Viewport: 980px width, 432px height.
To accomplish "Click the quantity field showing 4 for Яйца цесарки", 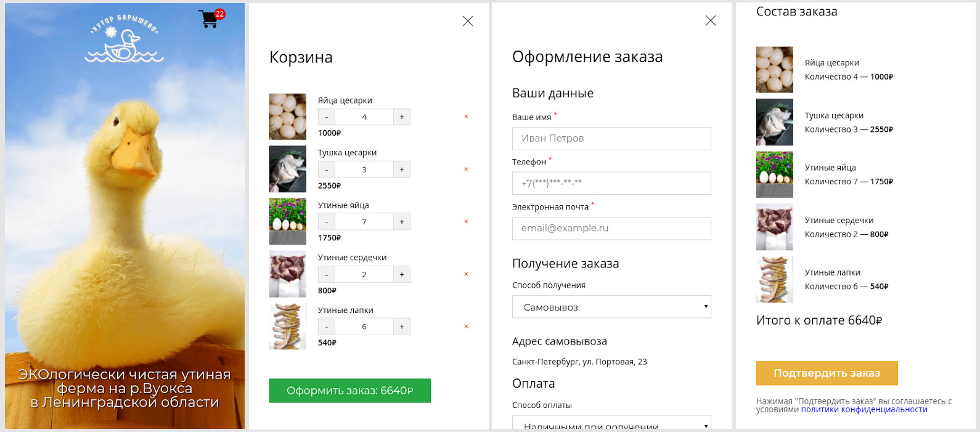I will click(x=364, y=117).
